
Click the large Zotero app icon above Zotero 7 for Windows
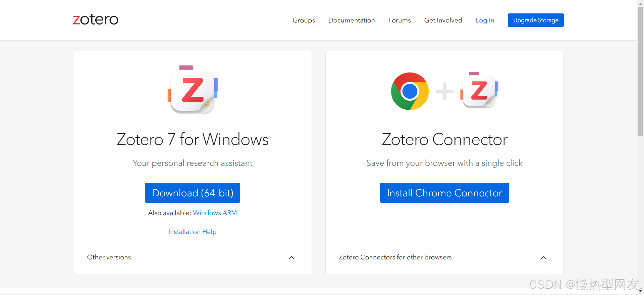pos(193,89)
